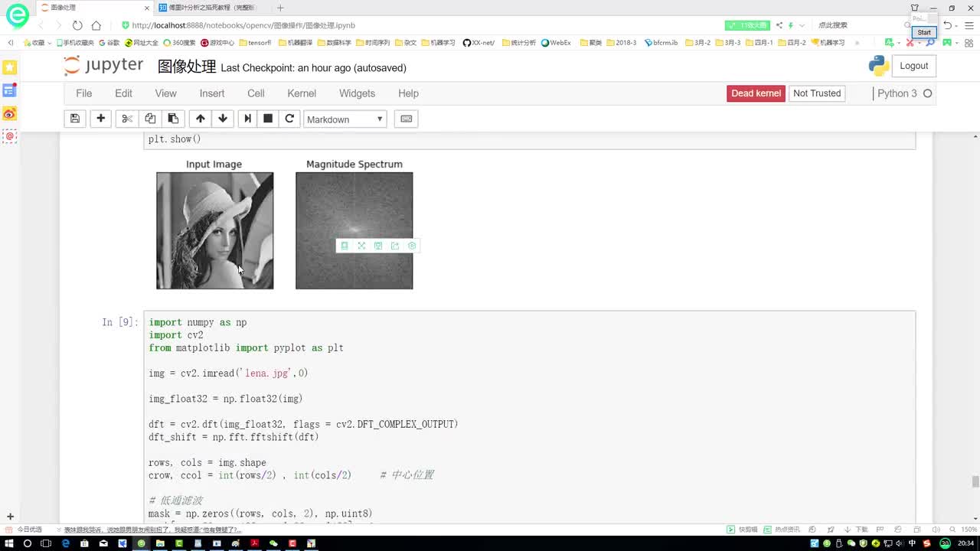Move the selected cell up
This screenshot has width=980, height=551.
[x=201, y=119]
